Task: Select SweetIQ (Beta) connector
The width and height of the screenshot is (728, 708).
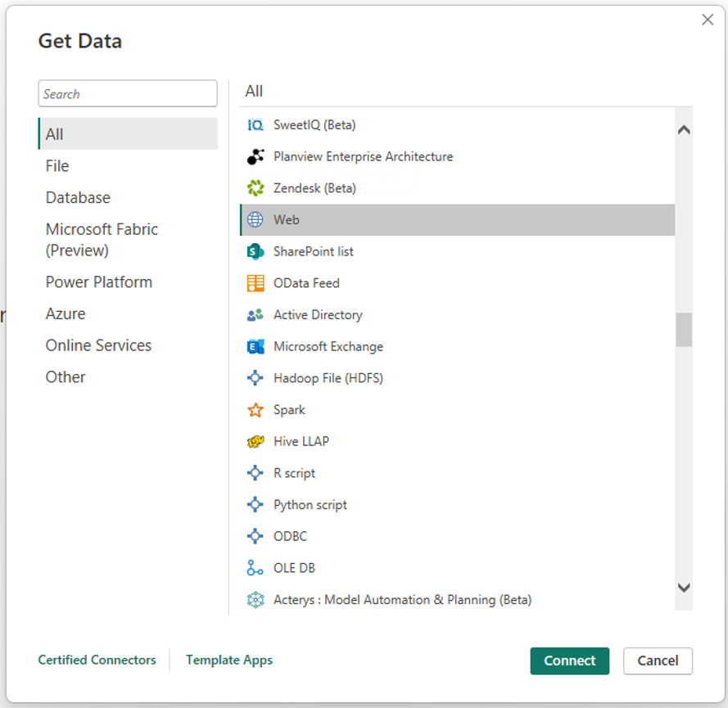Action: click(x=457, y=124)
